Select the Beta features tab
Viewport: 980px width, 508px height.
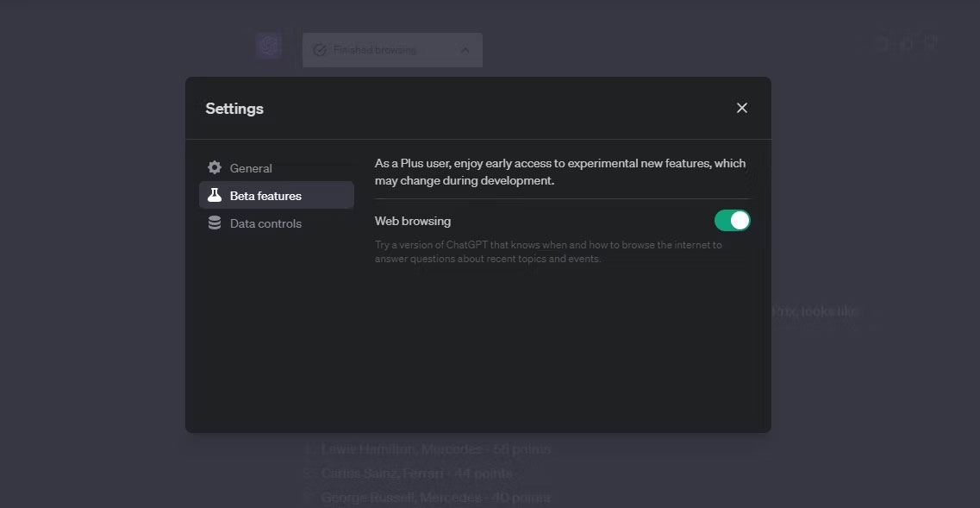click(x=277, y=195)
